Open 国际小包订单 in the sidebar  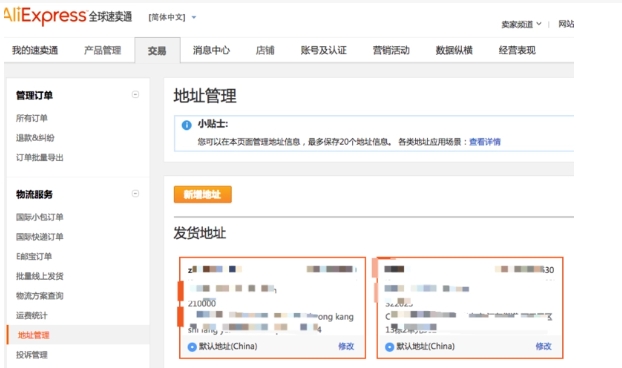[40, 217]
